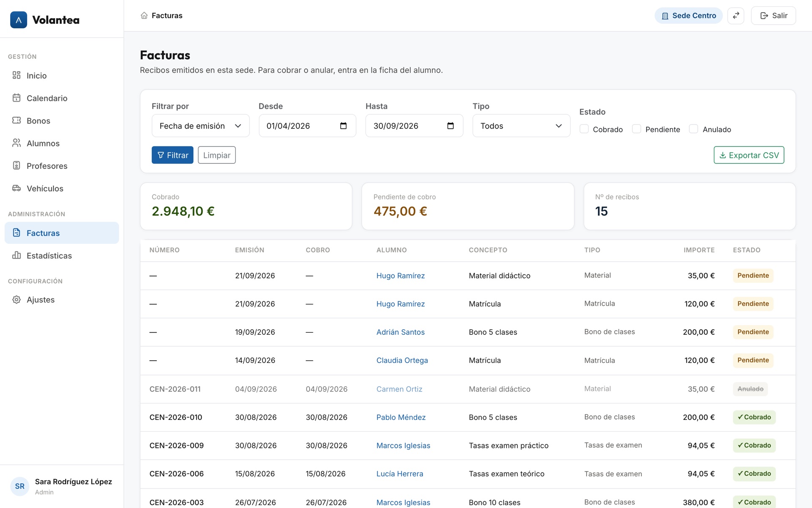Click the Ajustes gear icon in the sidebar

click(16, 299)
